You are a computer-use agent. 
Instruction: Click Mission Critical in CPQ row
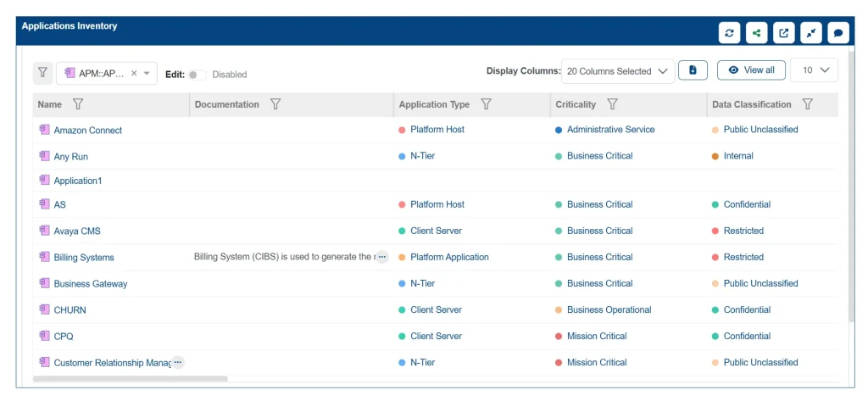597,336
